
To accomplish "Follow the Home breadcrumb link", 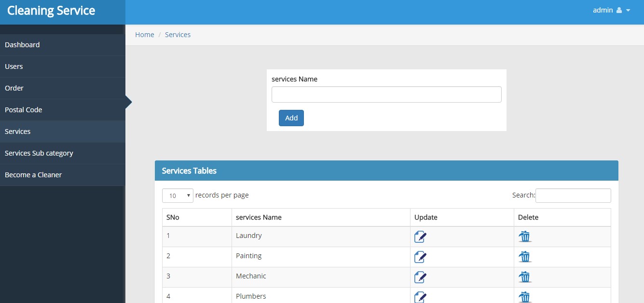I will [144, 34].
